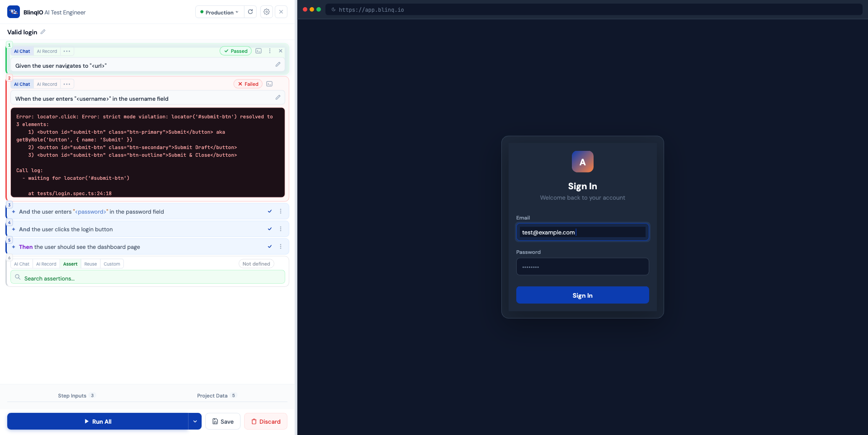Toggle the checkmark on the dashboard page step
Screen dimensions: 868x435
point(270,247)
